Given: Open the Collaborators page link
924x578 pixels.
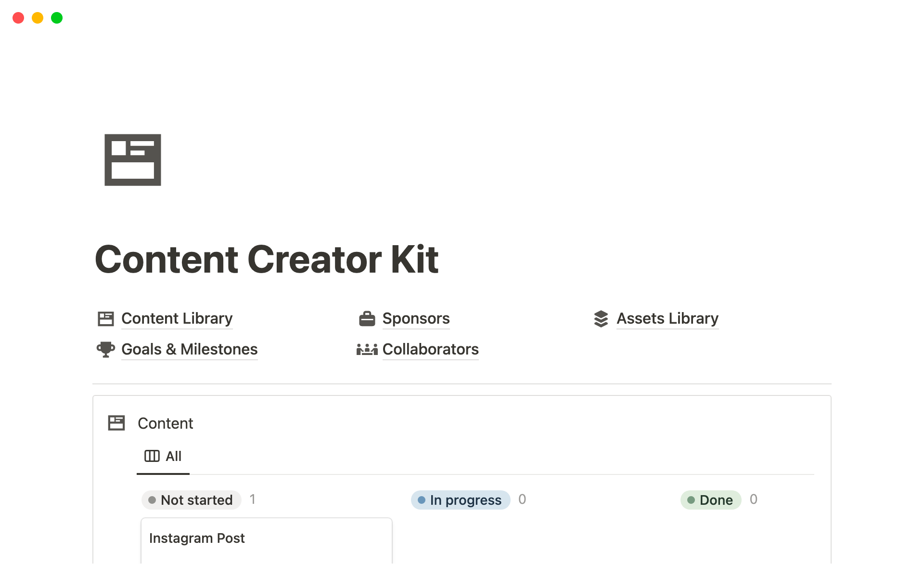Looking at the screenshot, I should click(x=430, y=349).
